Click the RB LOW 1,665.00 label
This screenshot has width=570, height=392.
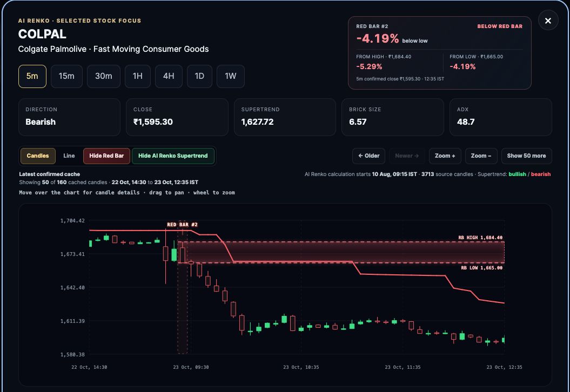click(482, 268)
